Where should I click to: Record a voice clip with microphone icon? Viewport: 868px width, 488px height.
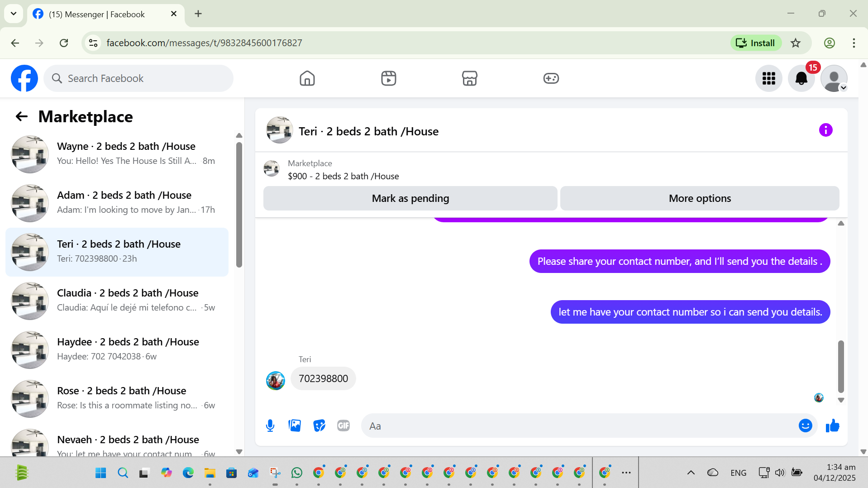270,426
